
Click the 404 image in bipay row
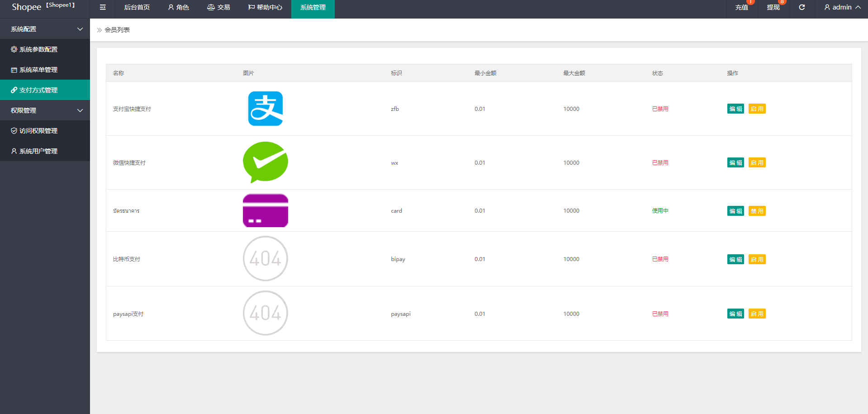point(266,259)
